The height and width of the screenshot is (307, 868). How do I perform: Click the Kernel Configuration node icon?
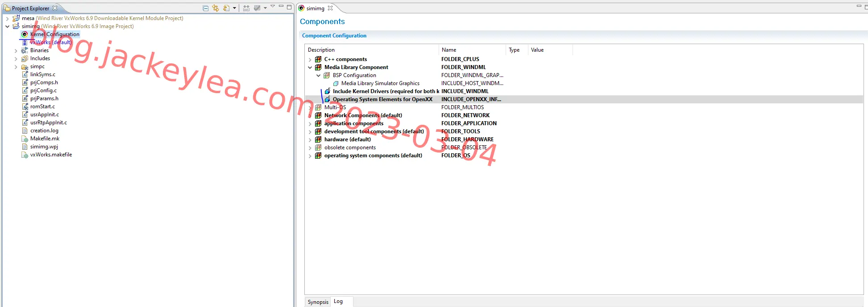(x=25, y=34)
